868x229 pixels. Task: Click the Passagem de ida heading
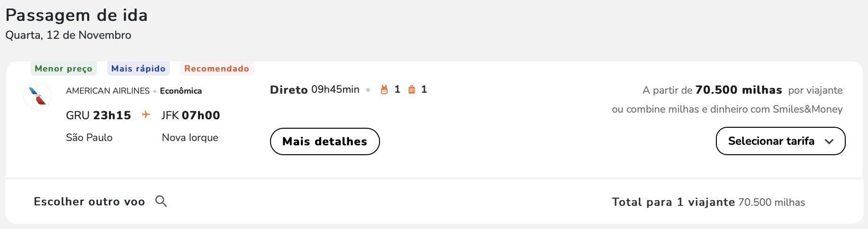(76, 16)
